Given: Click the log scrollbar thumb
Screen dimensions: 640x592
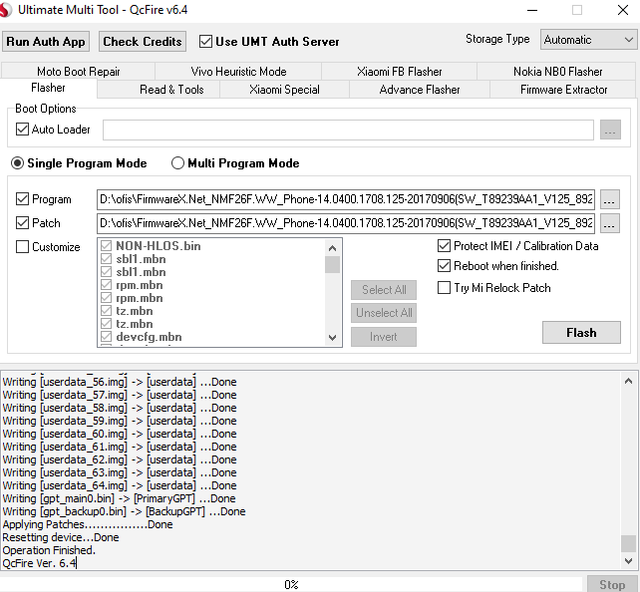Looking at the screenshot, I should (x=628, y=543).
